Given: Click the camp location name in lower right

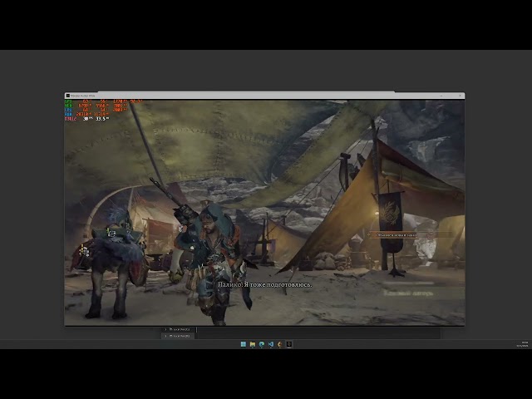Looking at the screenshot, I should click(408, 293).
